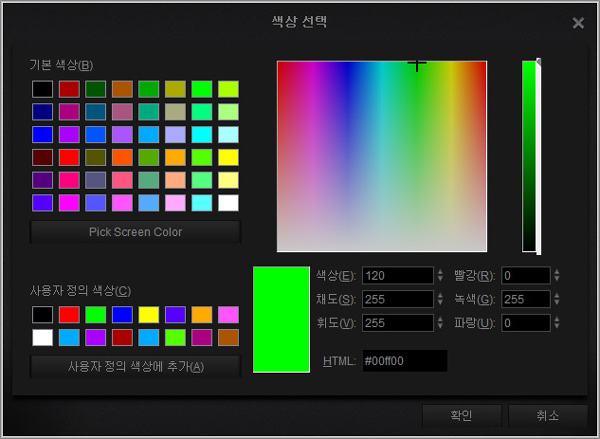This screenshot has width=600, height=439.
Task: Increase 색상(E) with its up arrow
Action: coord(440,272)
